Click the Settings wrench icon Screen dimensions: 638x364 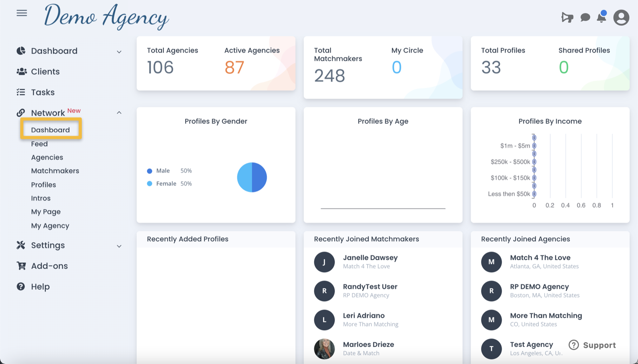[x=20, y=245]
